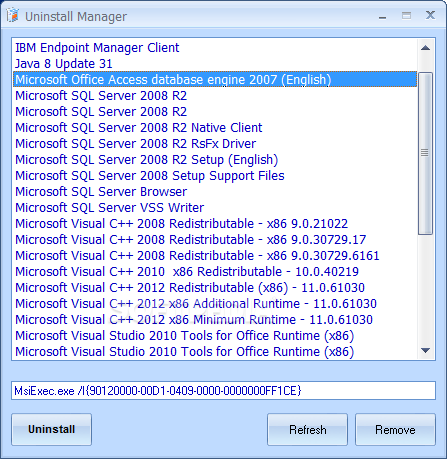Select second Microsoft SQL Server 2008 R2 entry

pyautogui.click(x=215, y=112)
